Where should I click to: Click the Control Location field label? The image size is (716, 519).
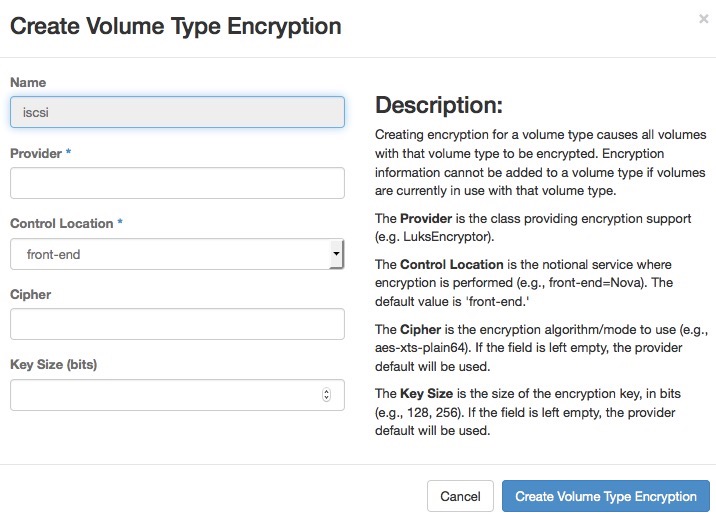pyautogui.click(x=61, y=224)
